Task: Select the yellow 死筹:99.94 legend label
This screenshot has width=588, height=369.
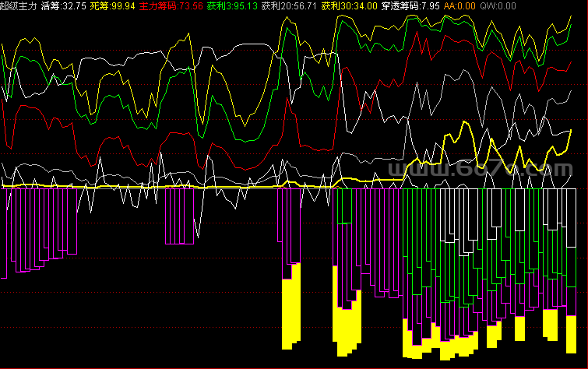Action: coord(112,6)
